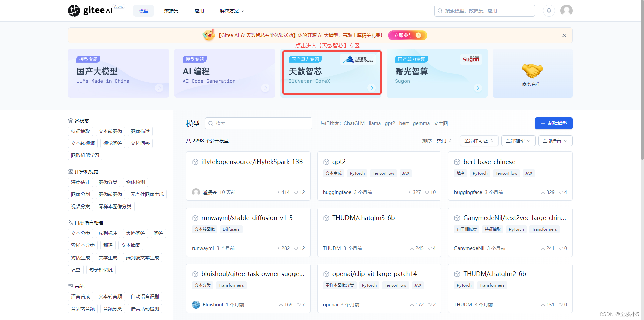The height and width of the screenshot is (320, 644).
Task: Click the 商务合作 handshake icon
Action: click(532, 71)
